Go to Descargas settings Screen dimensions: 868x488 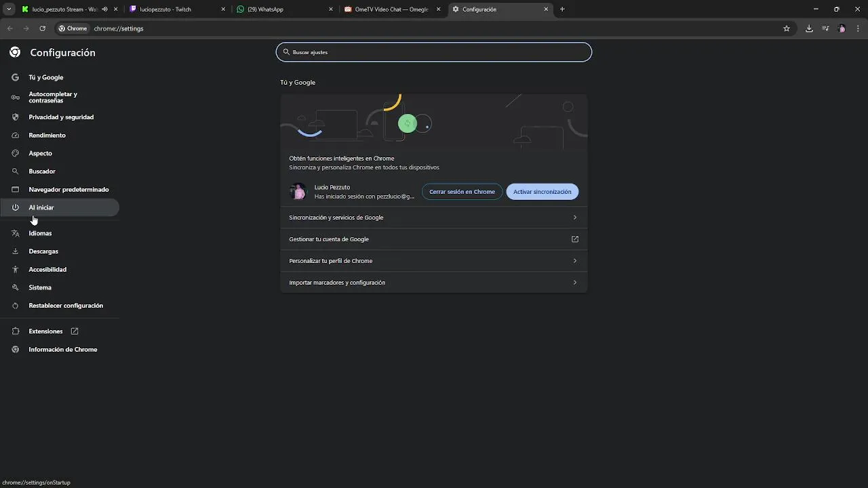coord(60,251)
